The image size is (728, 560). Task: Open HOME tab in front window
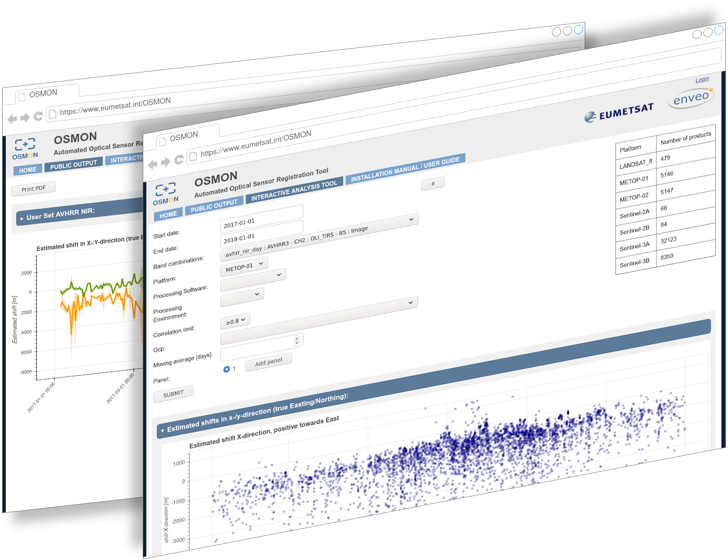pyautogui.click(x=168, y=215)
